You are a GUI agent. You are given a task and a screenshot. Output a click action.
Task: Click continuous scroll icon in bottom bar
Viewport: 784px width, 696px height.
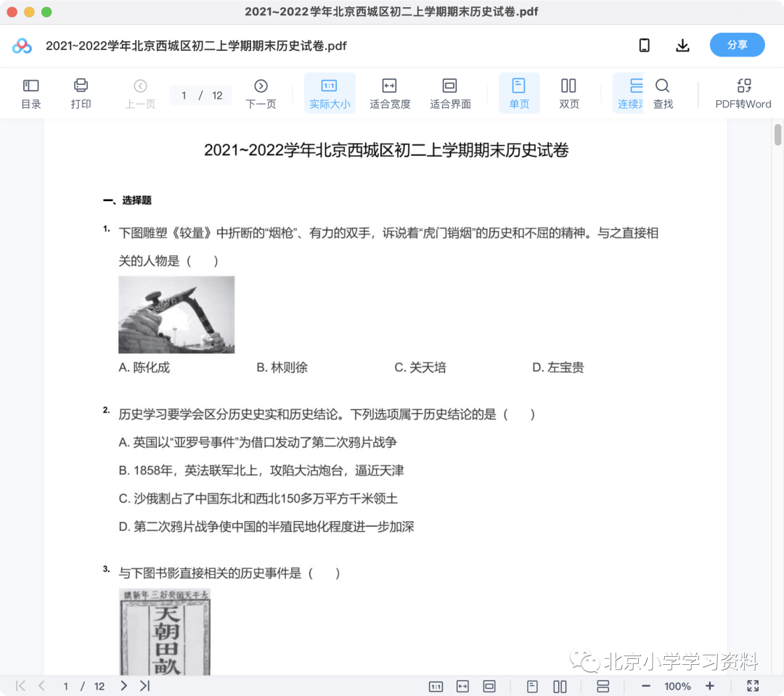pos(603,687)
